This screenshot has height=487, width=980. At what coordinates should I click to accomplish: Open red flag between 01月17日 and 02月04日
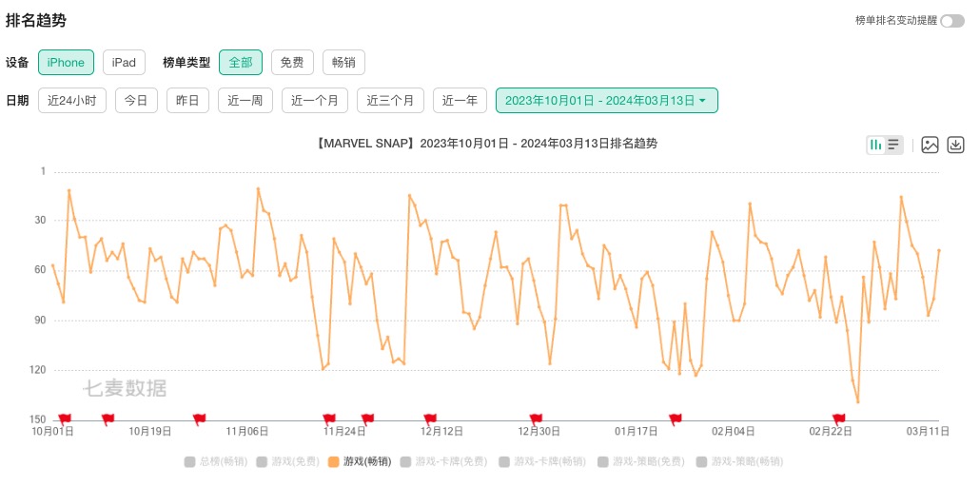[x=675, y=419]
